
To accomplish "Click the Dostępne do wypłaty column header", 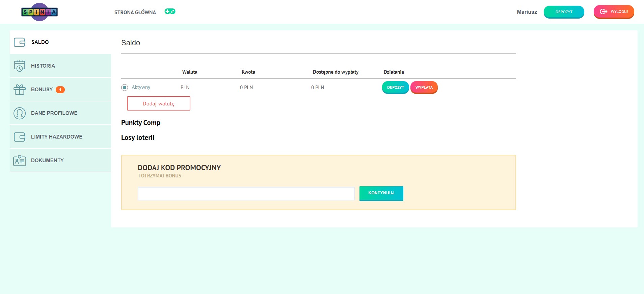I will tap(336, 72).
